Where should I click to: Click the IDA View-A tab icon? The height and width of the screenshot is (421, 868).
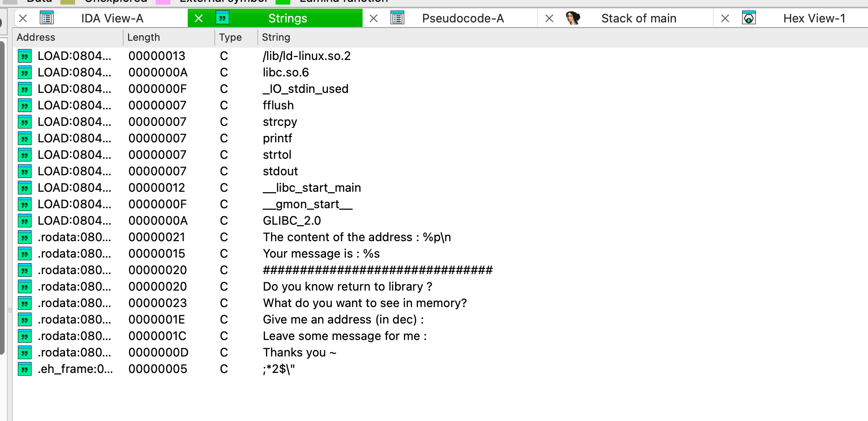click(x=47, y=18)
